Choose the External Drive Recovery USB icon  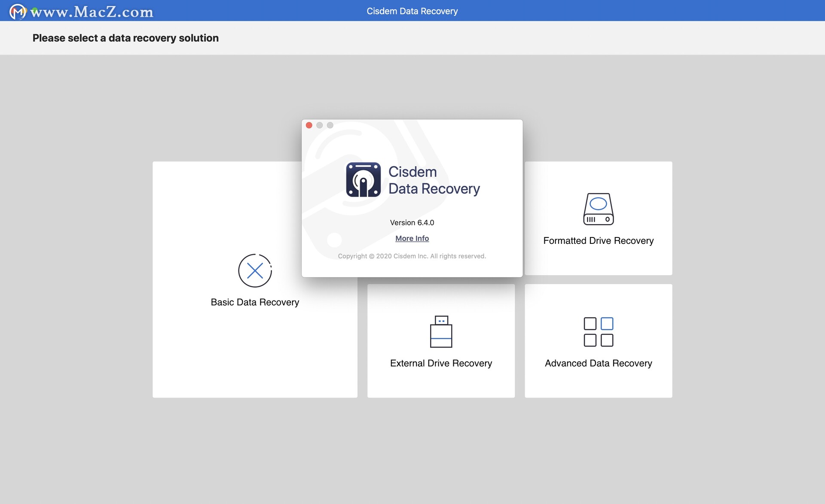[x=441, y=331]
